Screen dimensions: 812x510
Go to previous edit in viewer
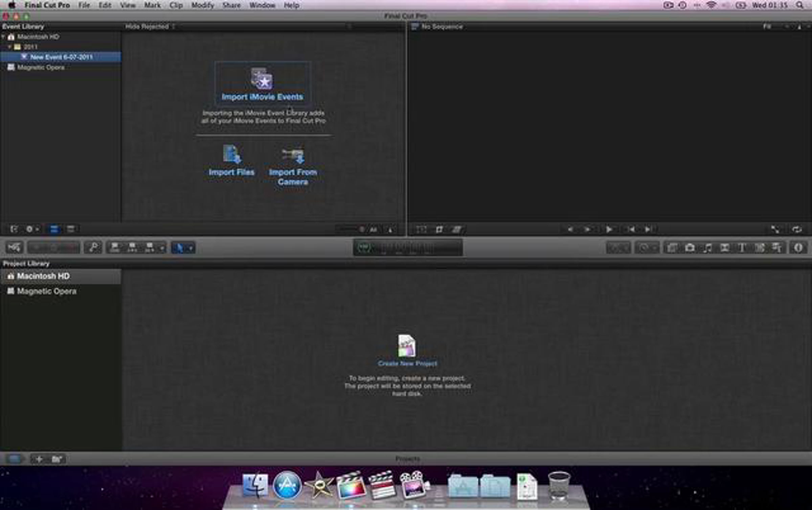point(631,229)
